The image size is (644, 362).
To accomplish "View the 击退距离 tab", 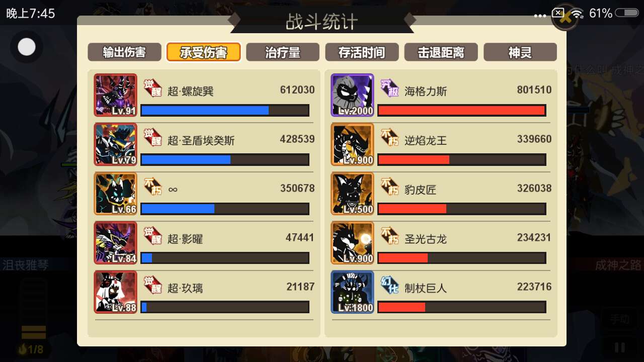I will pos(441,52).
